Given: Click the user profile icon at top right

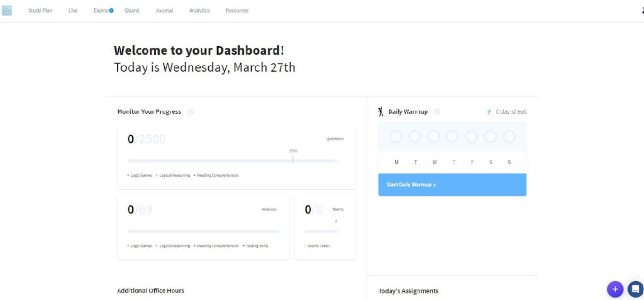Looking at the screenshot, I should coord(642,11).
